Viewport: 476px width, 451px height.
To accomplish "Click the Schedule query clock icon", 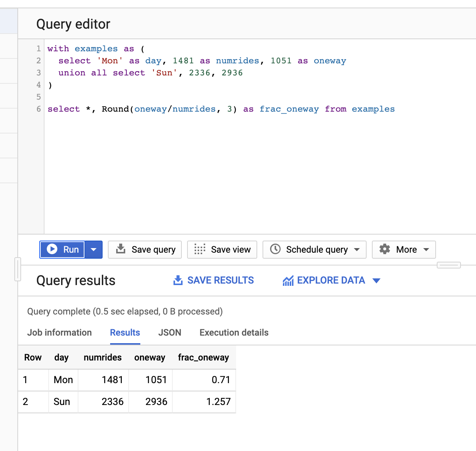I will coord(275,249).
